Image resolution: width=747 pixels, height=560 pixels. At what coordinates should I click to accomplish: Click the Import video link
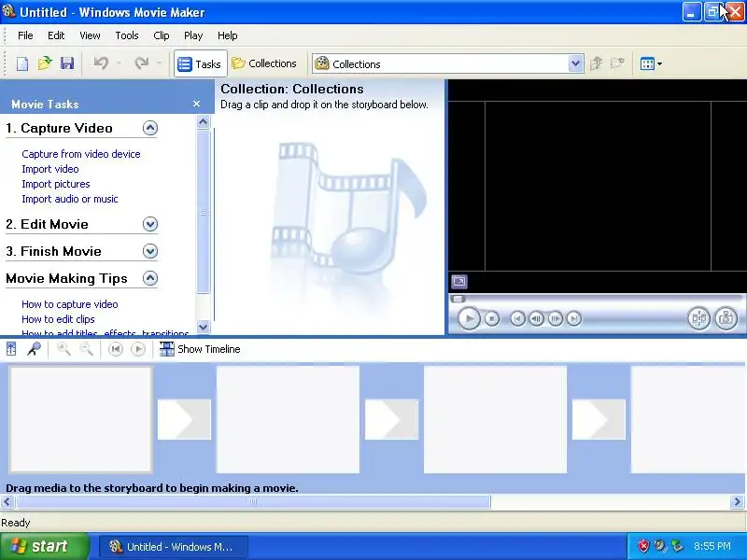50,169
